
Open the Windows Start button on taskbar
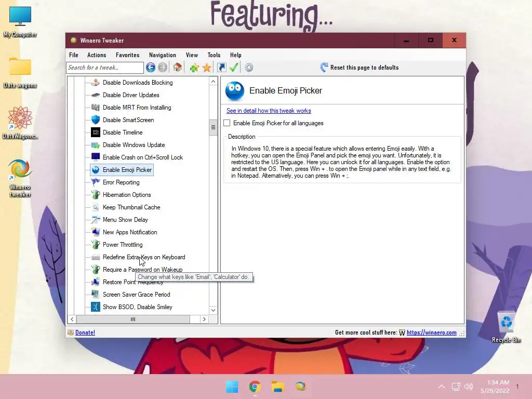click(232, 387)
